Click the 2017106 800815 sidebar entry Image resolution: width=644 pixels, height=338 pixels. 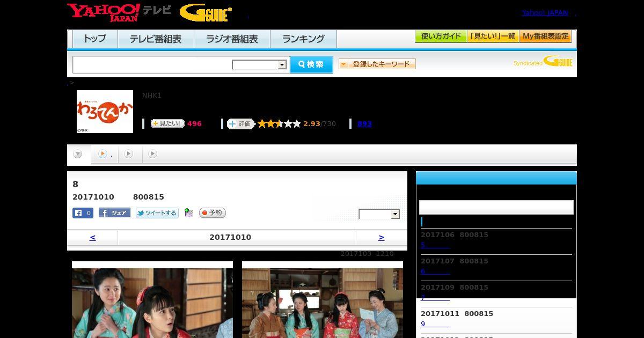[455, 234]
